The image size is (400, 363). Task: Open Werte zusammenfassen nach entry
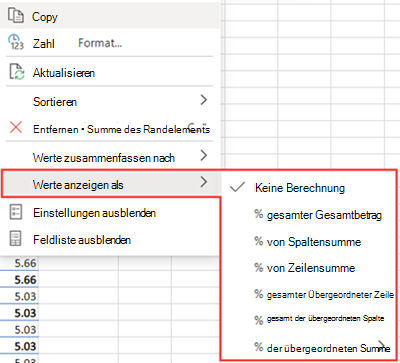(110, 157)
